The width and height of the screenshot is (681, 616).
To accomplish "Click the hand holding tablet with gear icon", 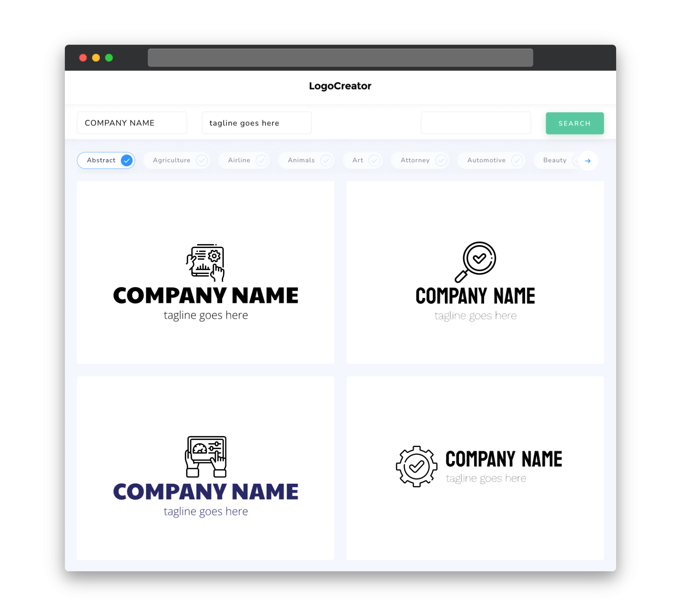I will tap(206, 265).
